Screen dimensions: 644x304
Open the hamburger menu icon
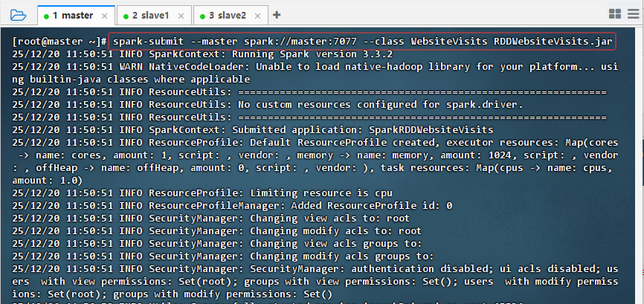point(634,14)
